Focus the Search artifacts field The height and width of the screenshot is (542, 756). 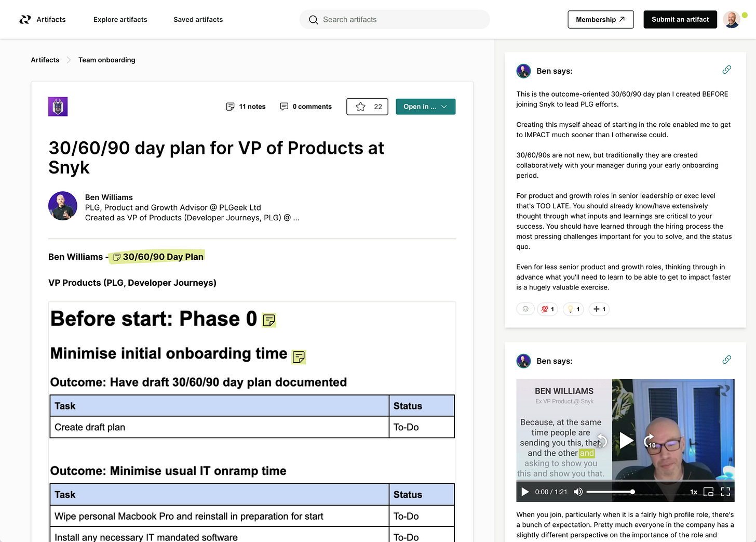395,19
